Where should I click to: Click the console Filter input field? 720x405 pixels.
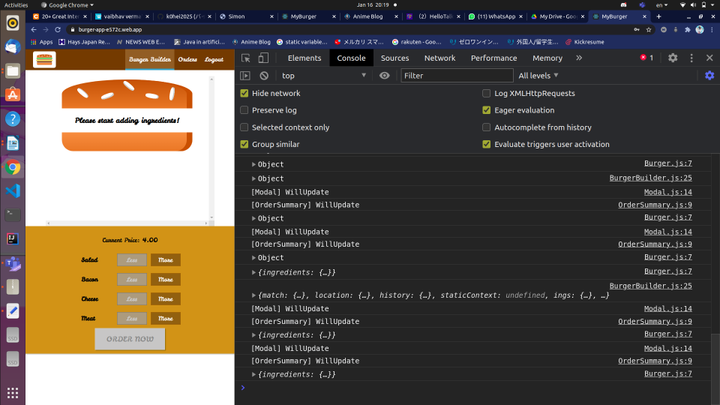pos(456,76)
